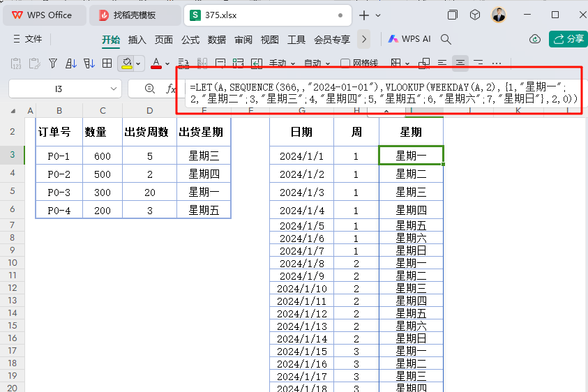Align cell text to the right

[x=478, y=63]
